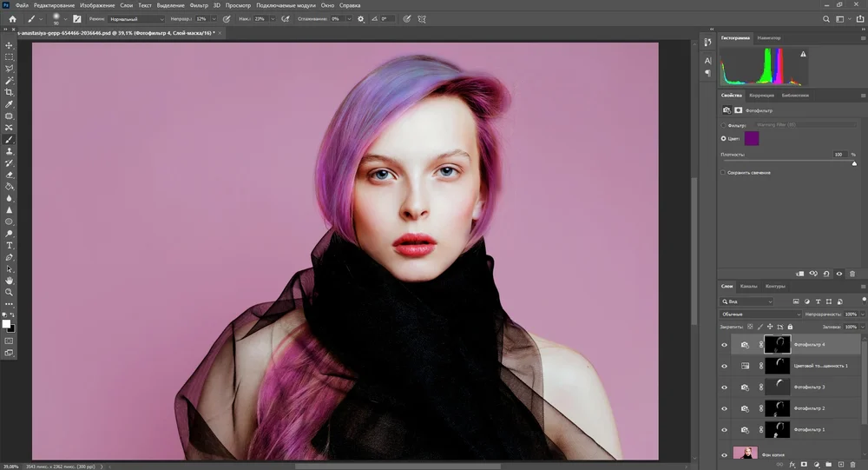Open the Изображение menu
Screen dimensions: 868x470
point(95,5)
